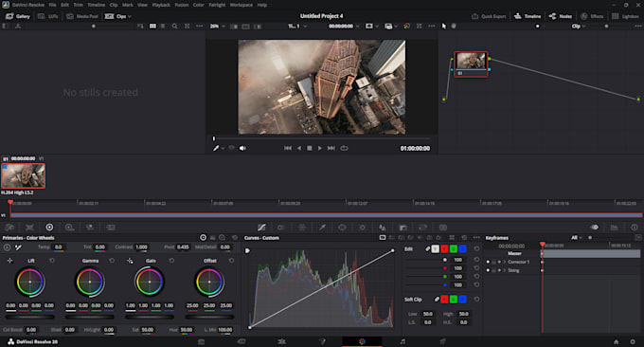Open the Color menu

(x=199, y=5)
